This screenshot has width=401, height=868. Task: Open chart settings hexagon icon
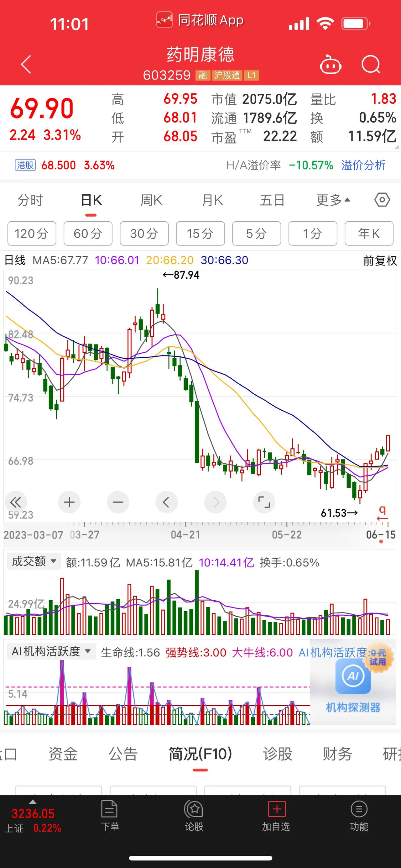(x=382, y=200)
